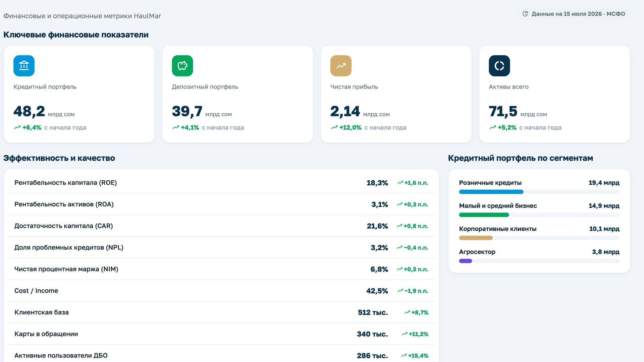Viewport: 644px width, 362px height.
Task: Select the Доля проблемных кредитов (NPL) label
Action: click(69, 248)
